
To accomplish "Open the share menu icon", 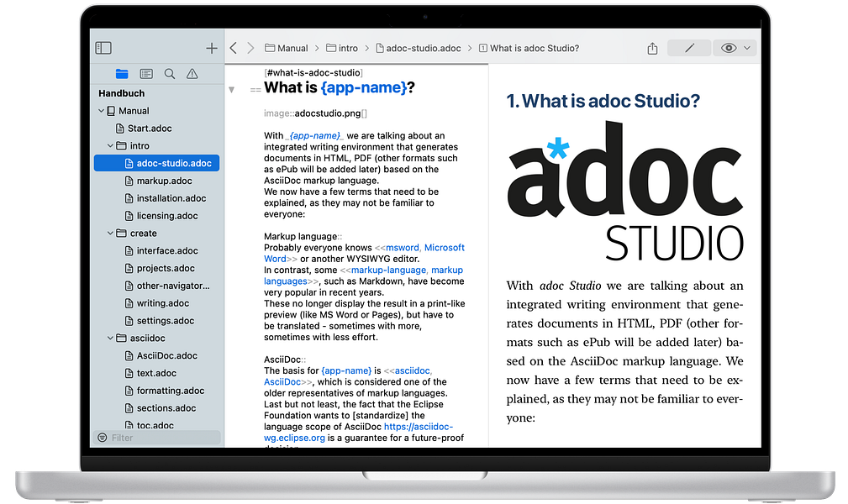I will tap(653, 48).
